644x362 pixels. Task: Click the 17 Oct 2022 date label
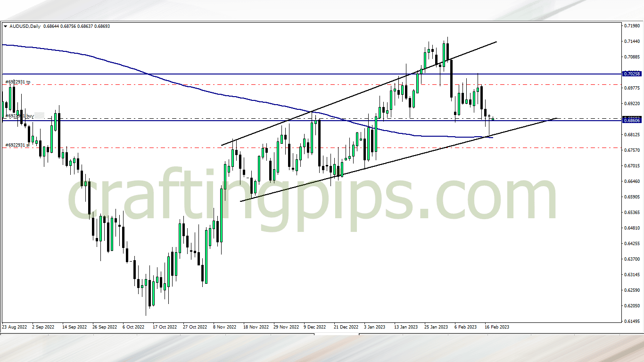165,327
